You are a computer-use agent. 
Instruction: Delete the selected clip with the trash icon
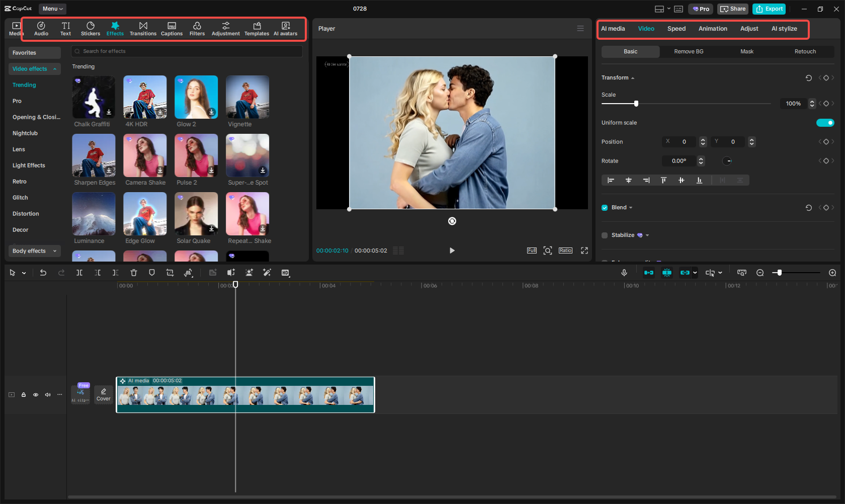coord(133,273)
